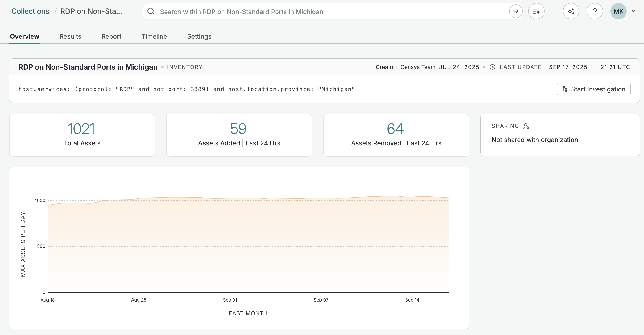Click the Aug 25 axis label
Image resolution: width=644 pixels, height=335 pixels.
[x=139, y=300]
